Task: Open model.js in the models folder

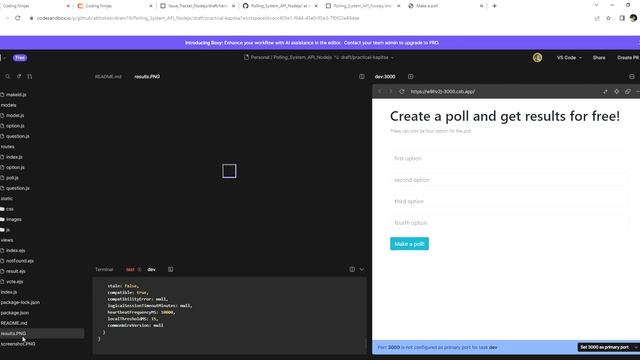Action: [15, 115]
